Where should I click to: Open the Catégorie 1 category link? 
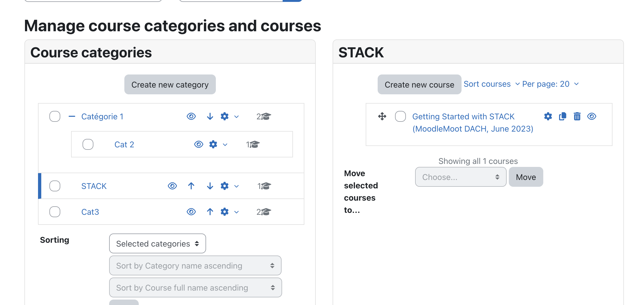(102, 116)
